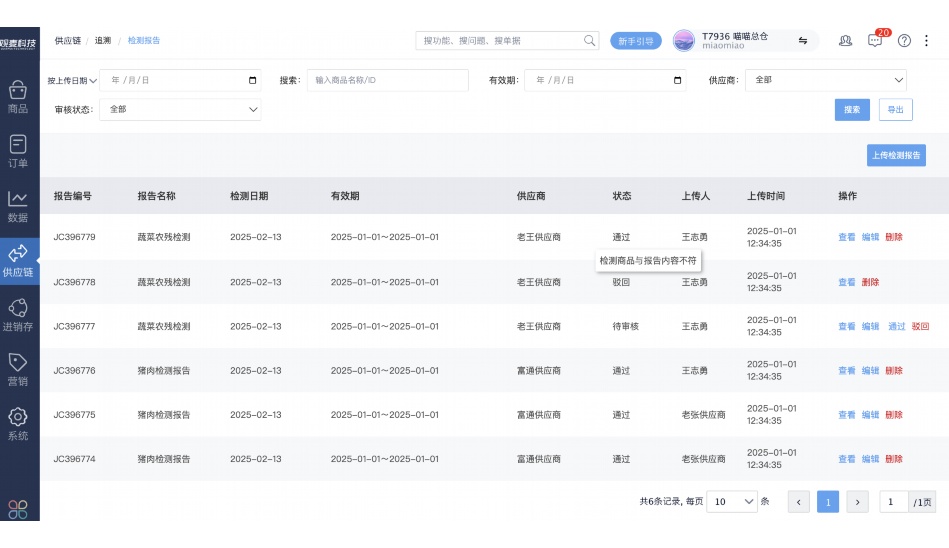Image resolution: width=949 pixels, height=548 pixels.
Task: Open the page size dropdown showing 10
Action: [732, 502]
